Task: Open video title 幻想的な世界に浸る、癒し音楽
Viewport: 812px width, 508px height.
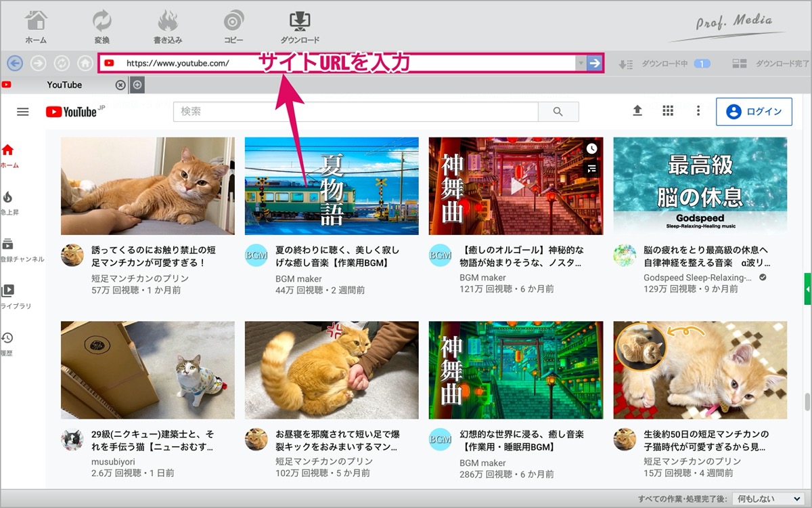Action: [x=521, y=440]
